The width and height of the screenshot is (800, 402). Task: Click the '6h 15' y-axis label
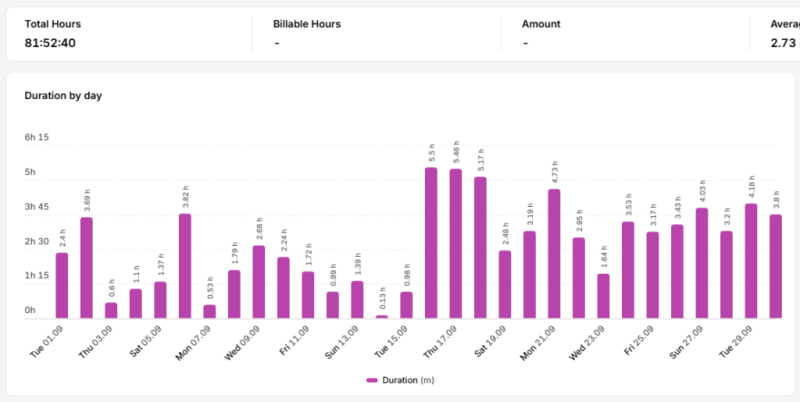point(37,137)
